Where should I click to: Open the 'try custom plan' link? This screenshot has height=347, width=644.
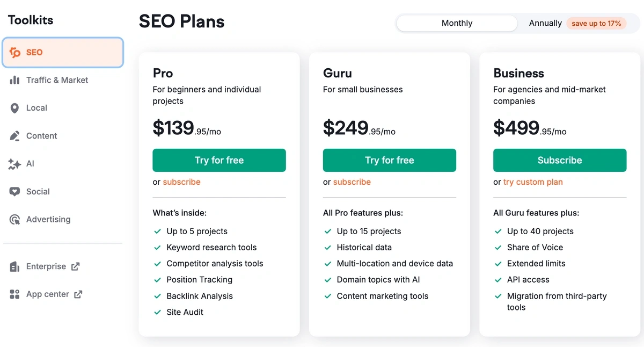pyautogui.click(x=533, y=182)
